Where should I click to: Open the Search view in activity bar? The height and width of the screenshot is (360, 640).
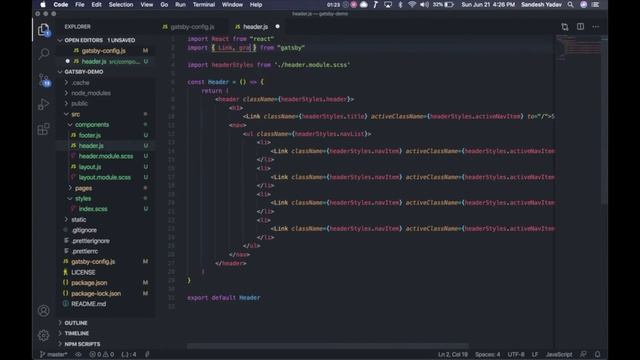click(43, 53)
